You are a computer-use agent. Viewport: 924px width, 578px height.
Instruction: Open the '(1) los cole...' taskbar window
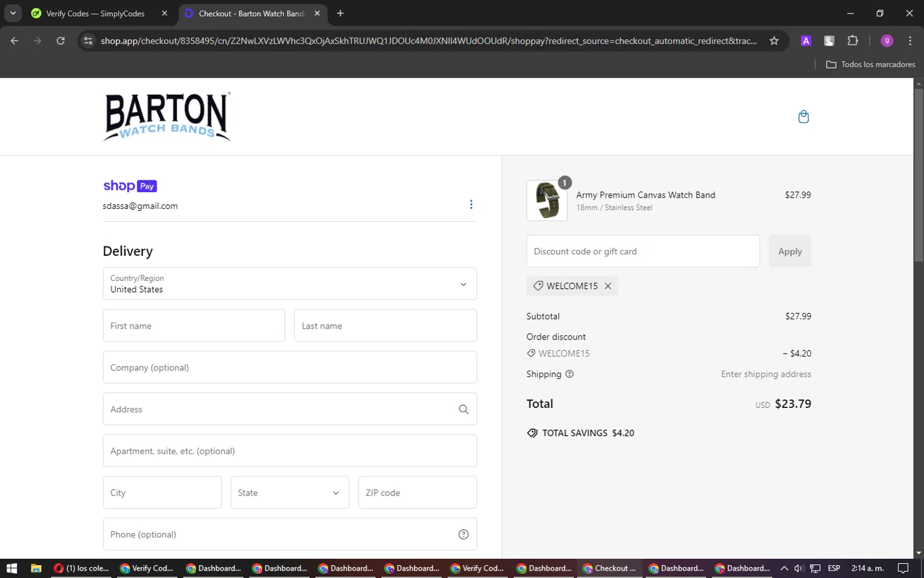(x=81, y=568)
